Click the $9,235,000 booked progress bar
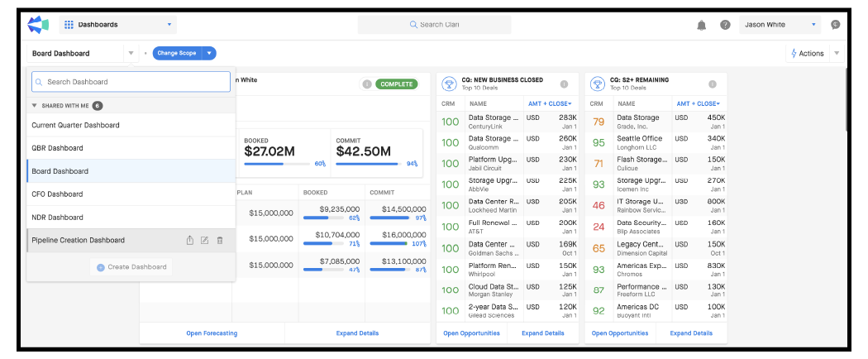This screenshot has width=868, height=359. [x=323, y=218]
